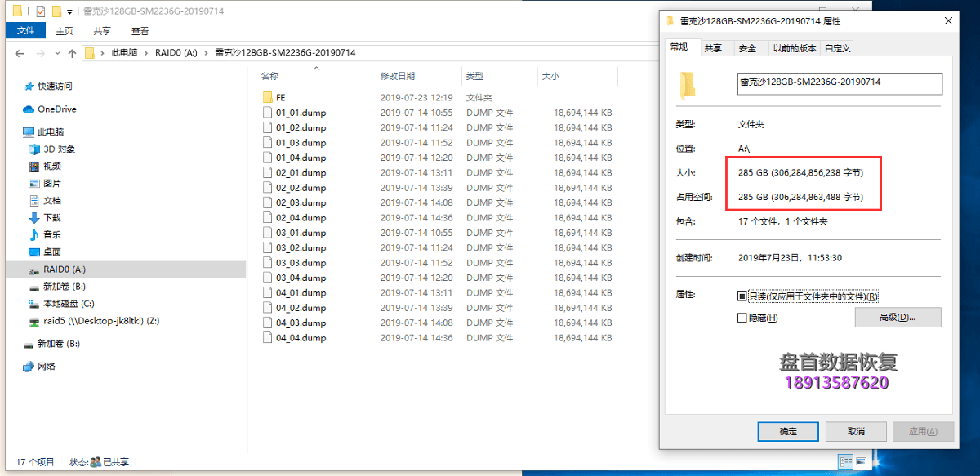Open 桌面 folder in the sidebar

pyautogui.click(x=52, y=252)
